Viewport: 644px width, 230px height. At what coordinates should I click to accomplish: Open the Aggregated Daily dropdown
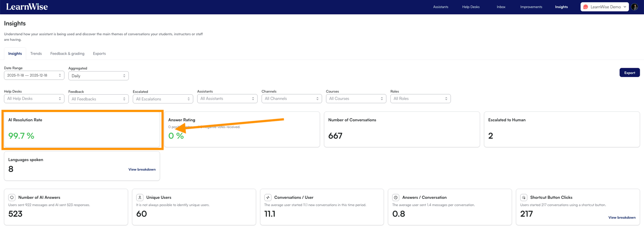(98, 76)
